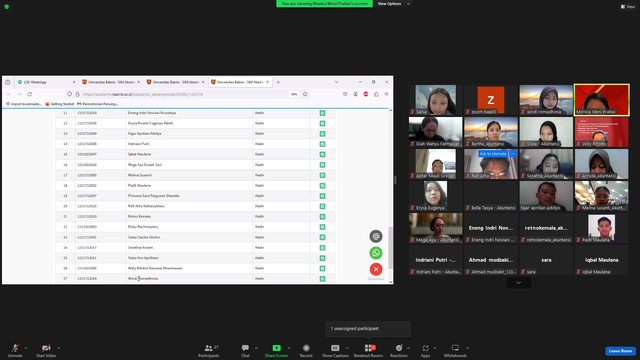This screenshot has height=360, width=640.
Task: Open share screen options arrow
Action: pyautogui.click(x=289, y=348)
